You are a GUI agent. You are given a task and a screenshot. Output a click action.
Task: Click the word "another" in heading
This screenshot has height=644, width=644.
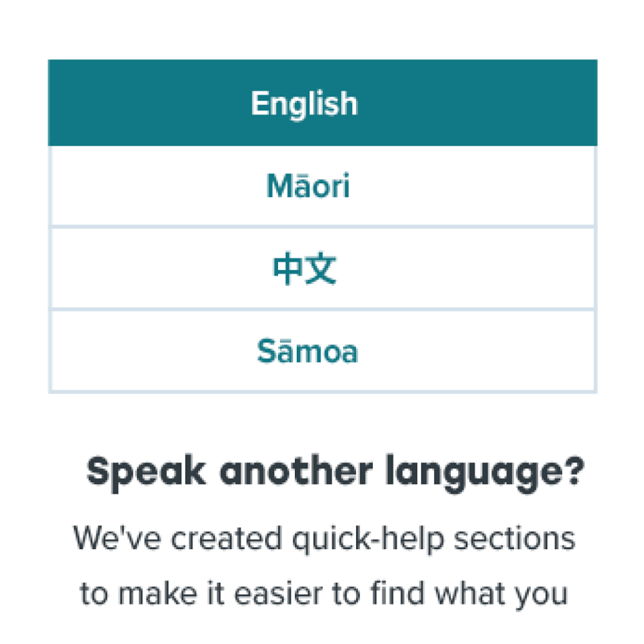(296, 470)
